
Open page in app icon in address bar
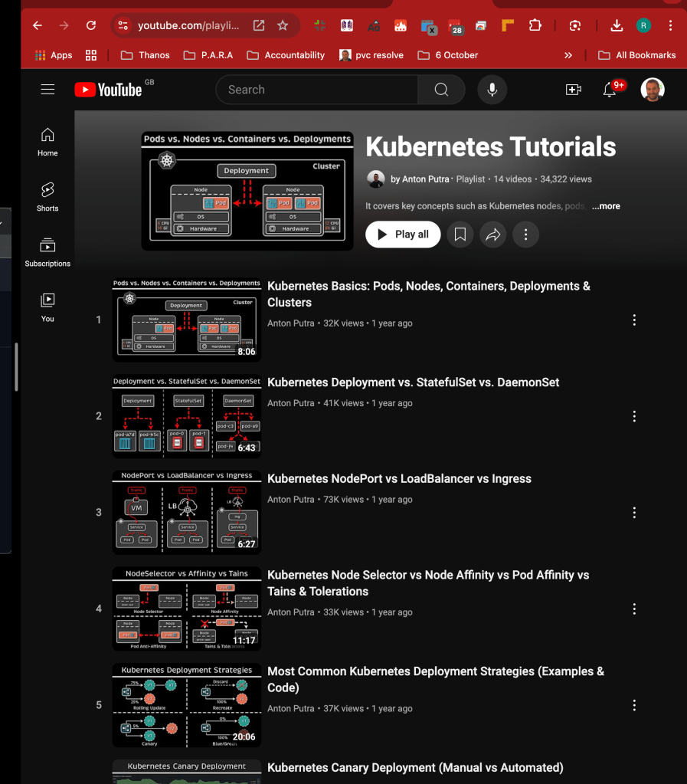pyautogui.click(x=259, y=25)
